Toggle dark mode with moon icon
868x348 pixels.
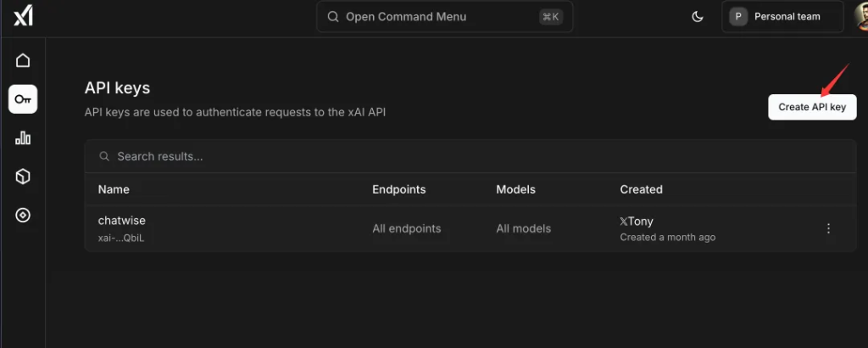pos(698,17)
